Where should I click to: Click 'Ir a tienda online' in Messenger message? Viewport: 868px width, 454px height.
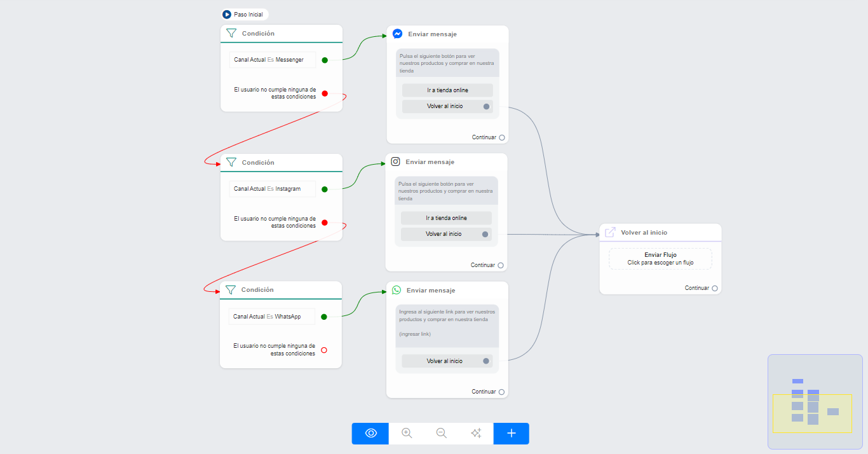tap(447, 90)
